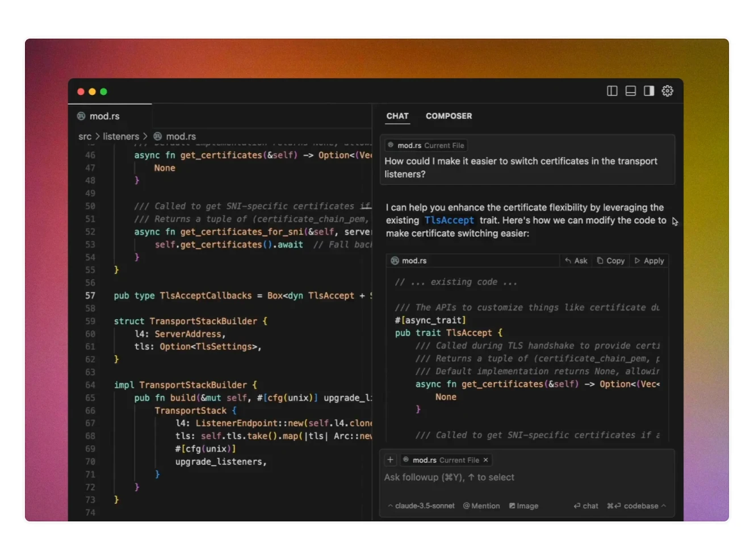Select the mod.rs editor tab

110,116
